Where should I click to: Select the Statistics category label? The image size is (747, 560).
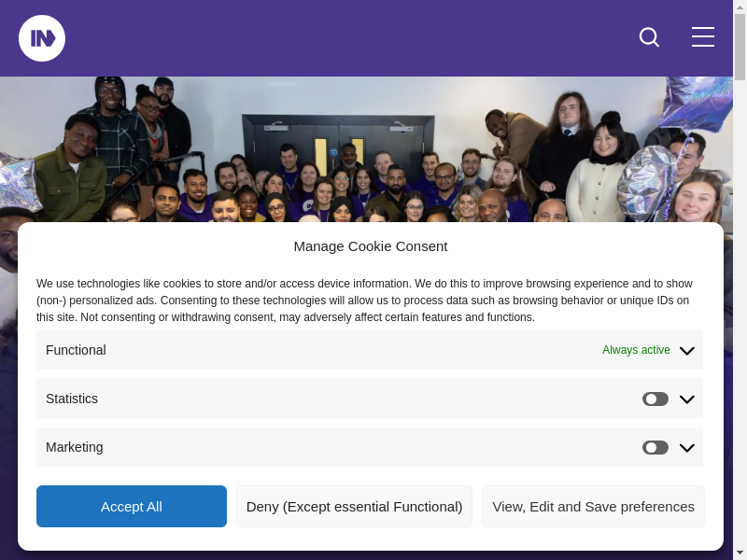pos(72,399)
